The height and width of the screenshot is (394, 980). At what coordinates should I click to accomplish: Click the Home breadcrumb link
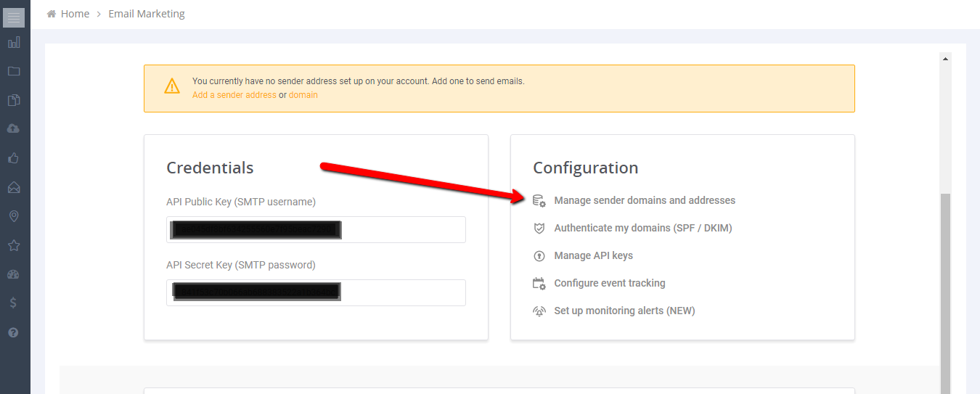(74, 14)
